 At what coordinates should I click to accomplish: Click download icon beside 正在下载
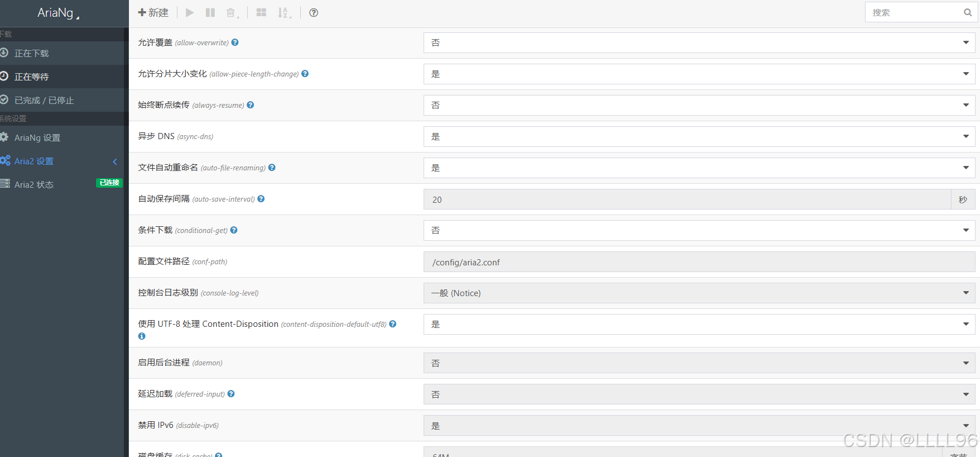4,53
